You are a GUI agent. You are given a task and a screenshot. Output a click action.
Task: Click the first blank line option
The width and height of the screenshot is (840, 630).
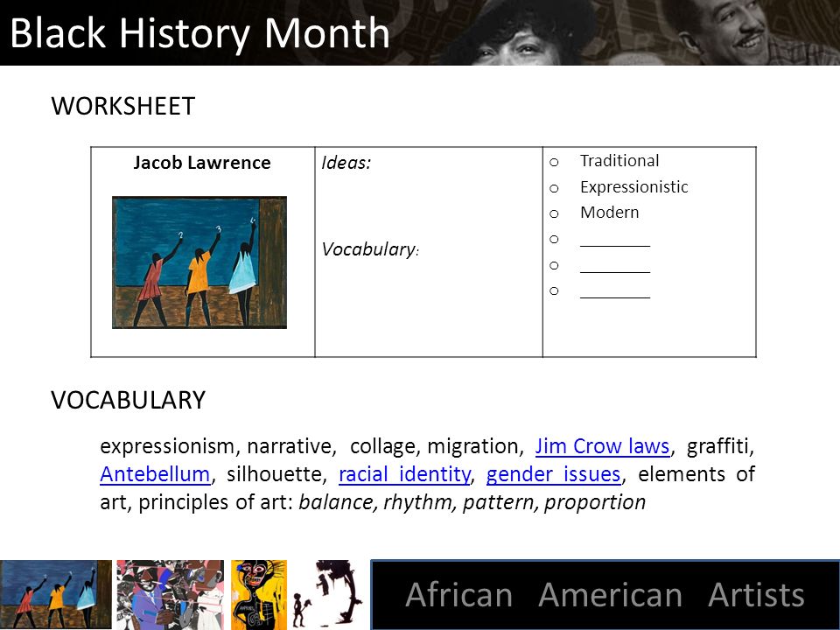(615, 240)
